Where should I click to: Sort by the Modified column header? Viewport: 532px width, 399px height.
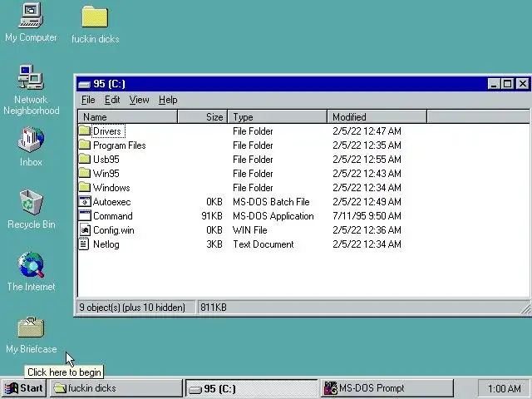(x=377, y=117)
